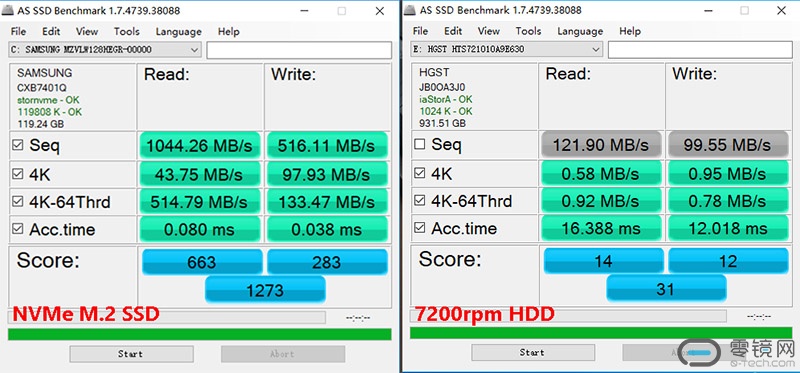Click the 0.92 MB/s 4K-64Thrd read result
The height and width of the screenshot is (373, 800).
[x=601, y=201]
